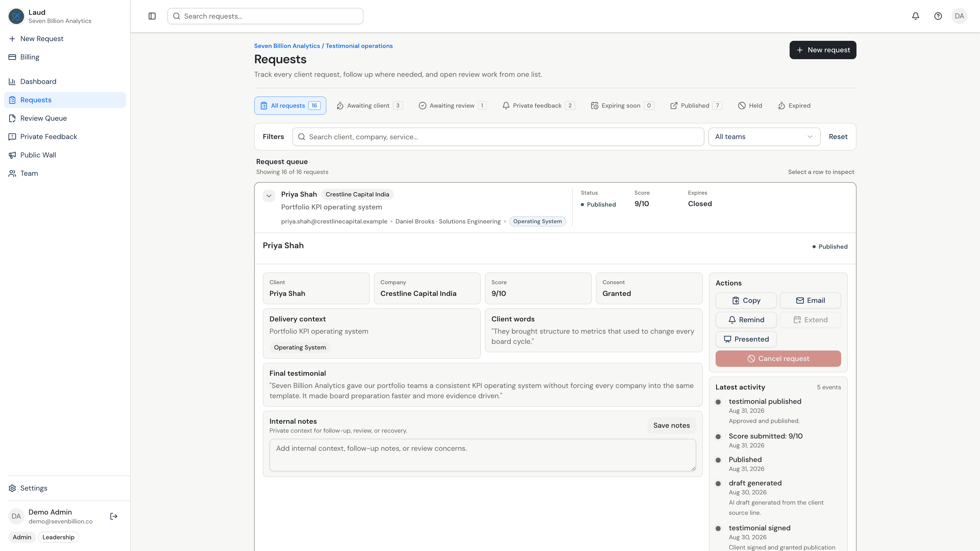Screen dimensions: 980x551
Task: Mark as Presented
Action: point(746,339)
